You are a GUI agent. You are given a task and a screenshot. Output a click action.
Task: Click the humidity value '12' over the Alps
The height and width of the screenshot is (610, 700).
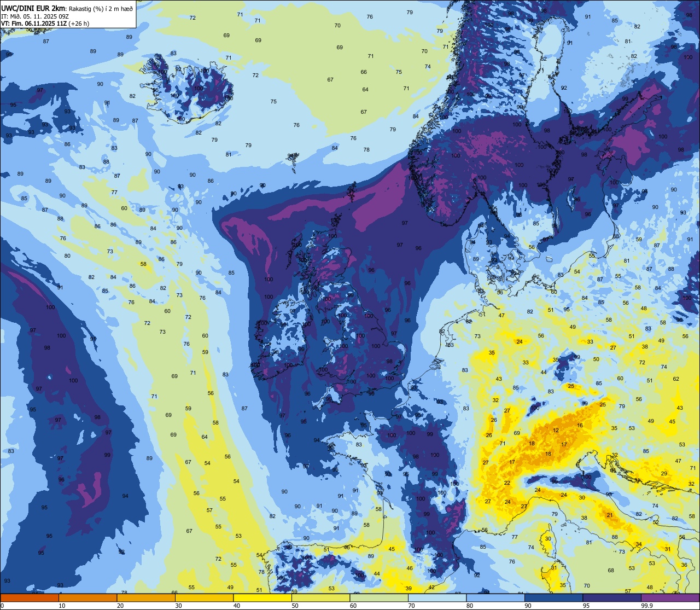pos(556,431)
